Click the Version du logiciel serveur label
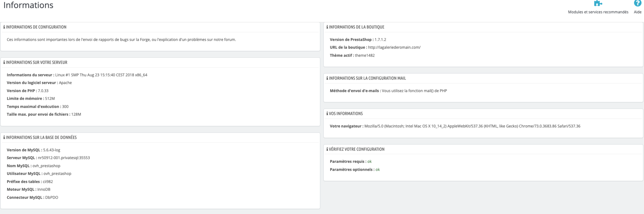This screenshot has width=644, height=214. (x=33, y=83)
